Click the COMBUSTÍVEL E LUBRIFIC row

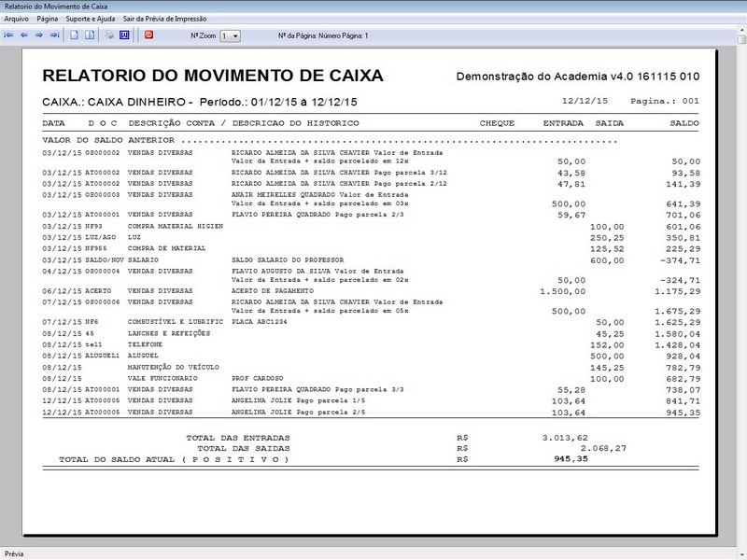371,322
